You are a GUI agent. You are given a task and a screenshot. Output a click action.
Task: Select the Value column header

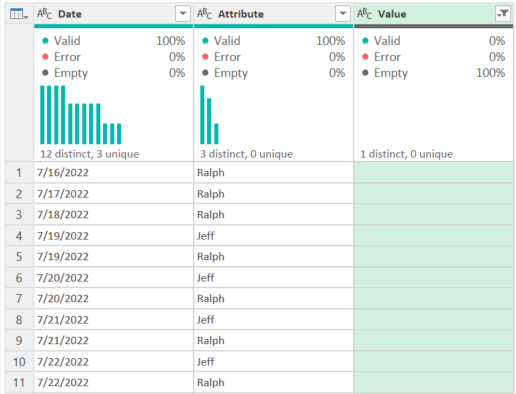click(x=433, y=14)
